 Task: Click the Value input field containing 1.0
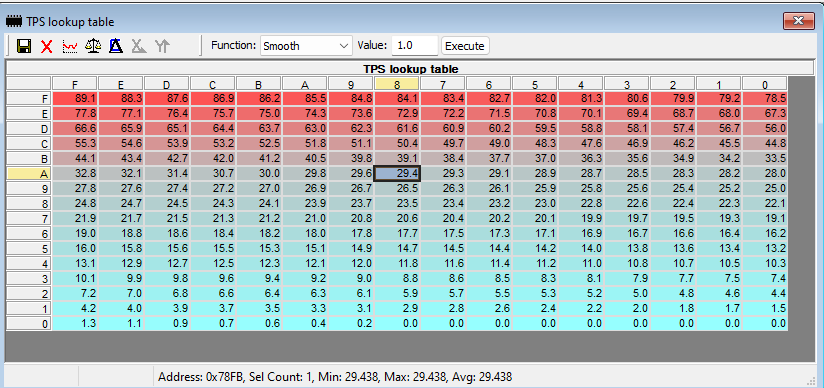(414, 46)
